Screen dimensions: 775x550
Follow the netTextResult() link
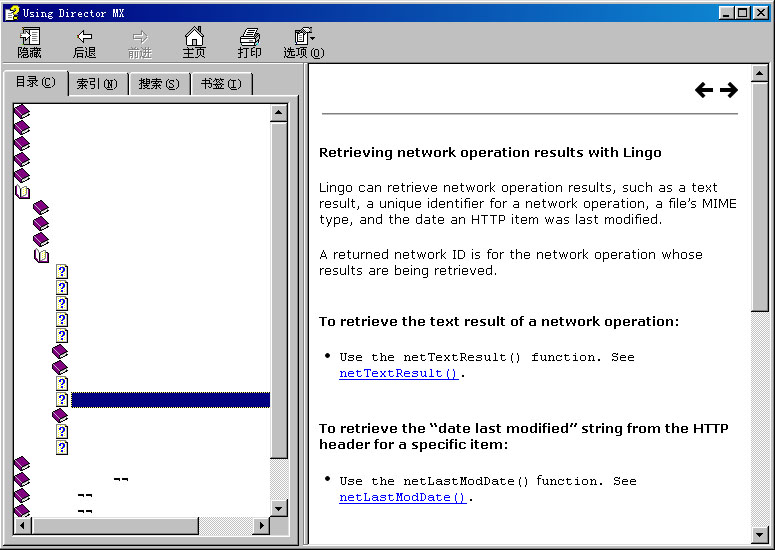(x=398, y=373)
